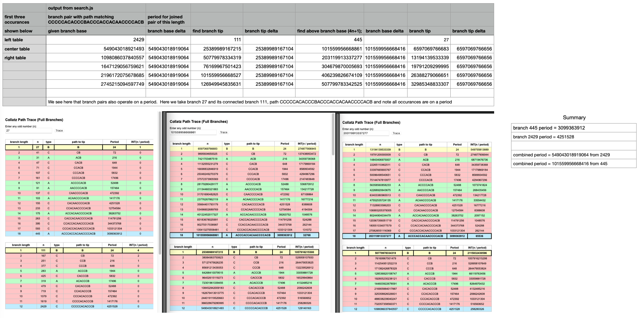Select the 'left table' row label cell
The width and height of the screenshot is (644, 318).
pyautogui.click(x=24, y=40)
